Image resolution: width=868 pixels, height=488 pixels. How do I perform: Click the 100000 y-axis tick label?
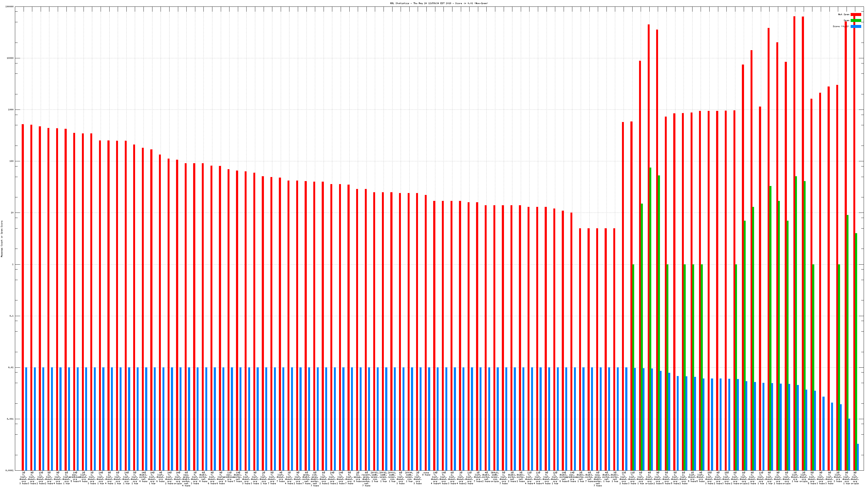click(x=10, y=7)
